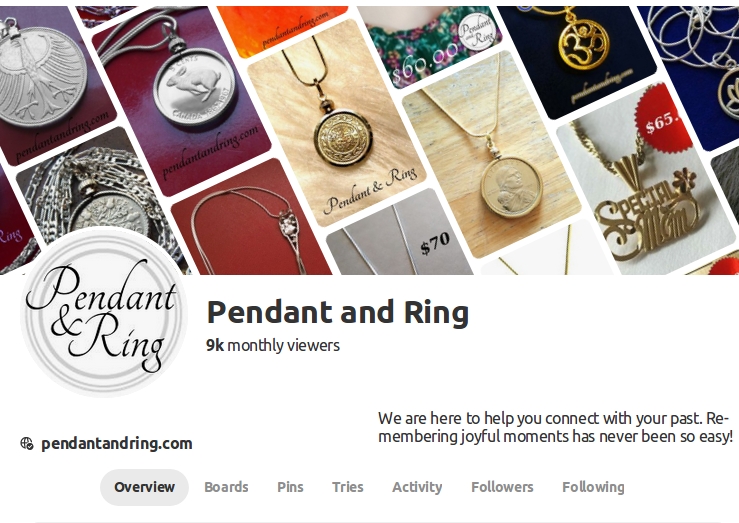Click the verified website globe icon
Screen dimensions: 739x523
point(27,443)
